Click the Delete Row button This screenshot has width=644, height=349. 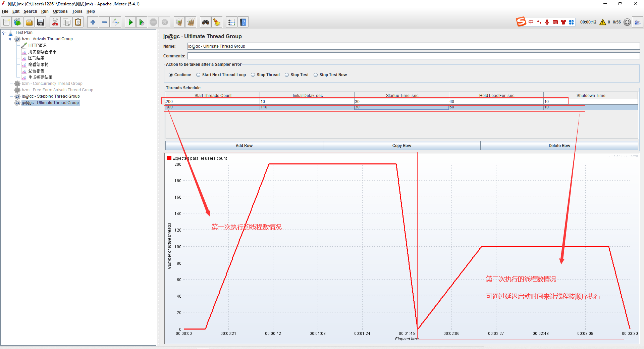pyautogui.click(x=559, y=146)
